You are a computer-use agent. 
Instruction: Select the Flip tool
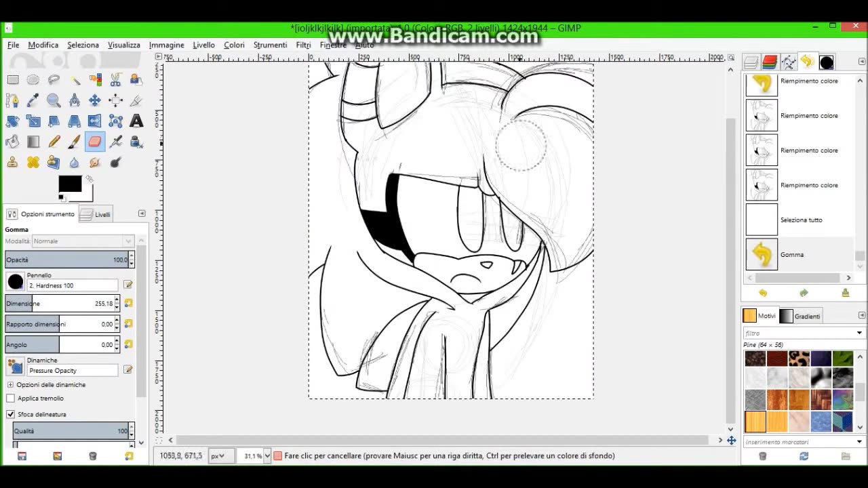pos(95,121)
